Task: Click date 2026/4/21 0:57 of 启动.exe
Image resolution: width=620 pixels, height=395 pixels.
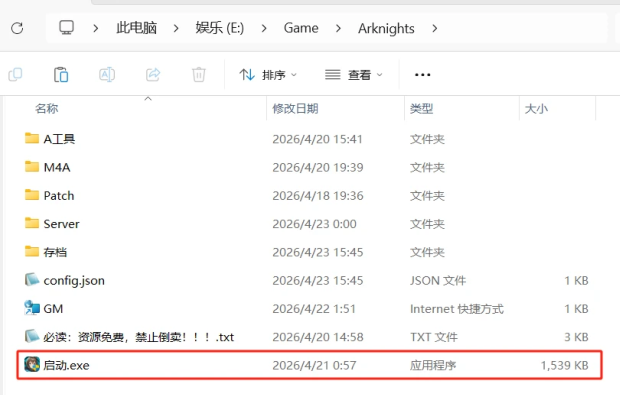Action: [314, 365]
